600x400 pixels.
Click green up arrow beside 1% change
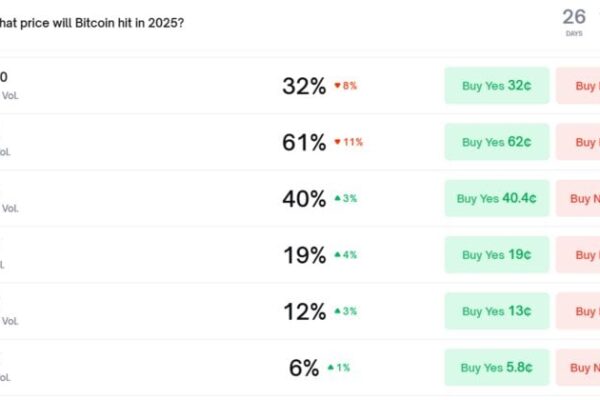click(x=331, y=368)
